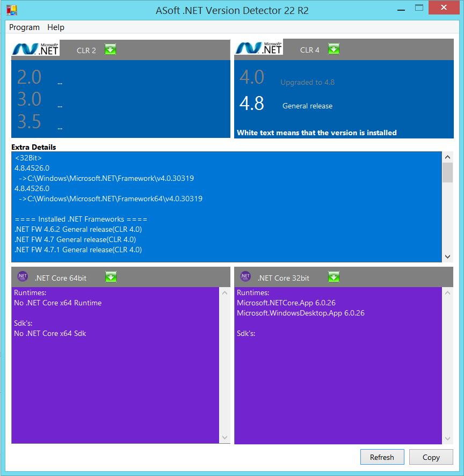Click the Extra Details scrollbar thumb

point(447,172)
